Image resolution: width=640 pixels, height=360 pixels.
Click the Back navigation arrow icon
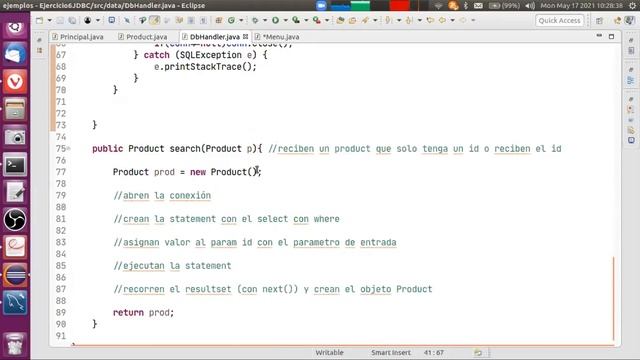[x=442, y=20]
